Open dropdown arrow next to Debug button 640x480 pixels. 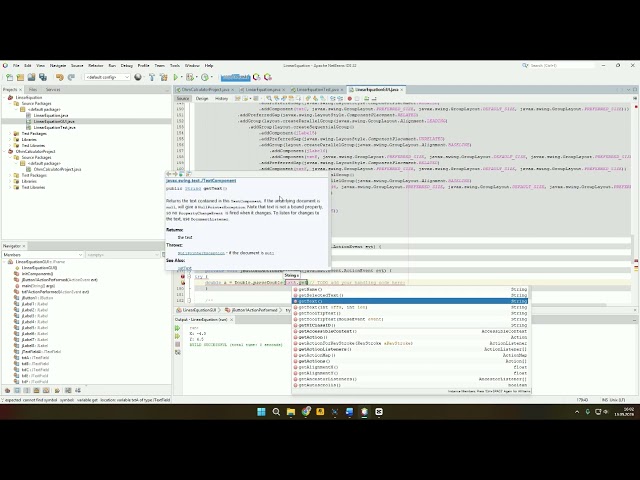click(x=196, y=77)
